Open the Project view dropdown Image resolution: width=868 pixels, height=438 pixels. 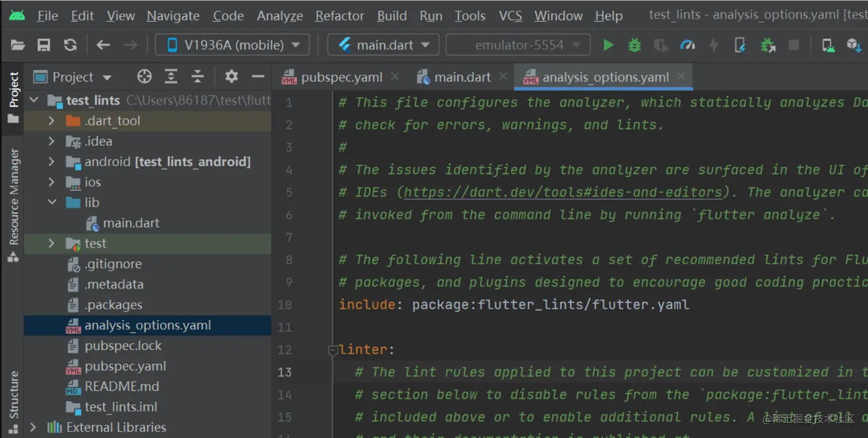pos(72,77)
